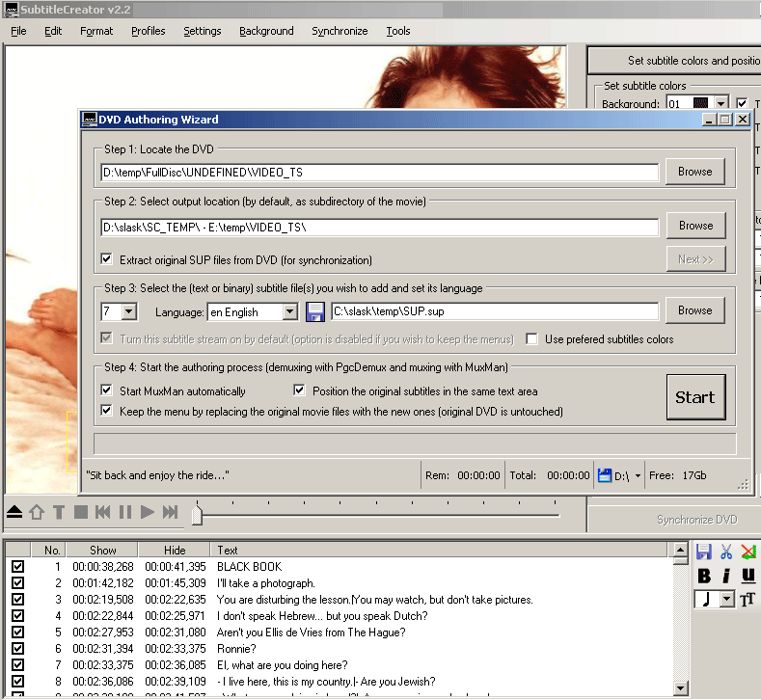
Task: Click the SubtitleCreator title bar app icon
Action: (12, 10)
